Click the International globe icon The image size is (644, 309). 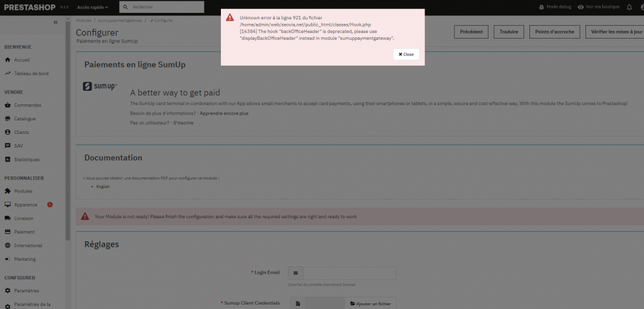coord(7,245)
